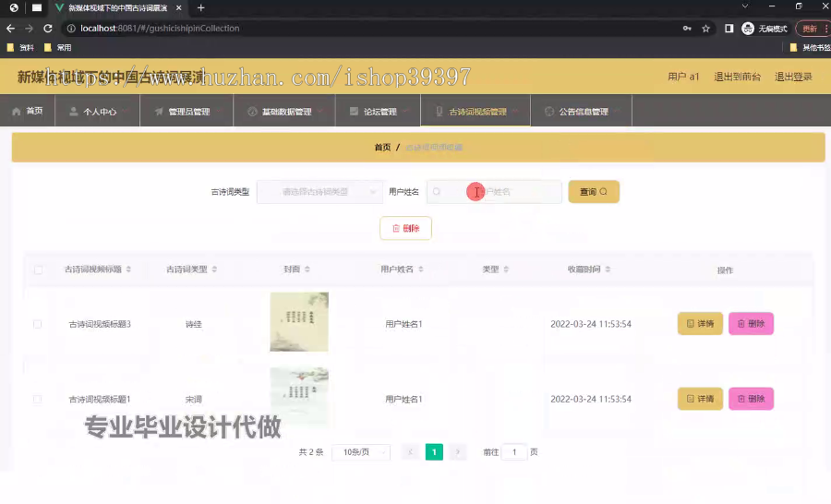
Task: Click the cover thumbnail of 古诗词视频标题1
Action: tap(299, 397)
